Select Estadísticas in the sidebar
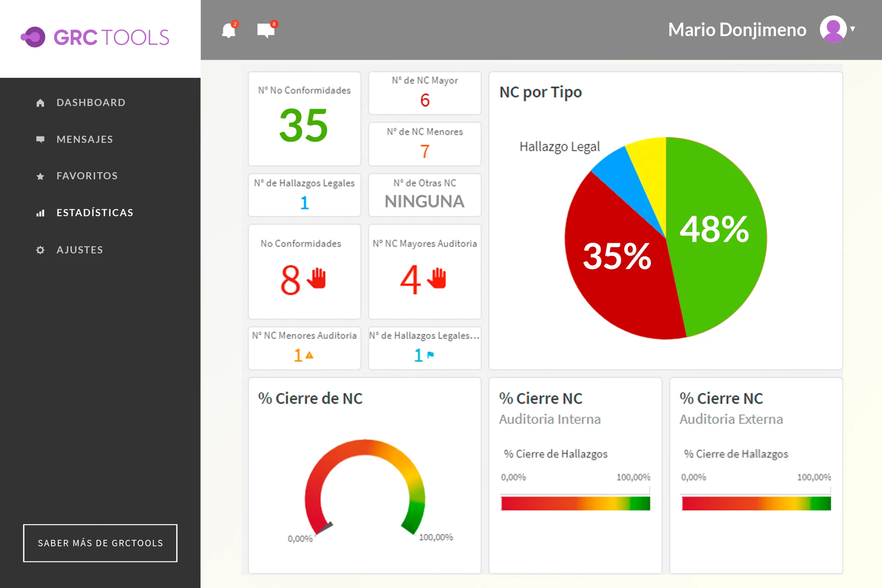 (x=95, y=213)
